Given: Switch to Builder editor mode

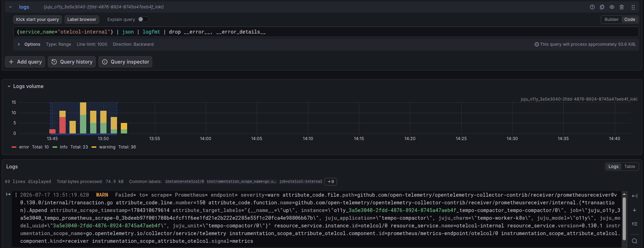Looking at the screenshot, I should click(612, 20).
